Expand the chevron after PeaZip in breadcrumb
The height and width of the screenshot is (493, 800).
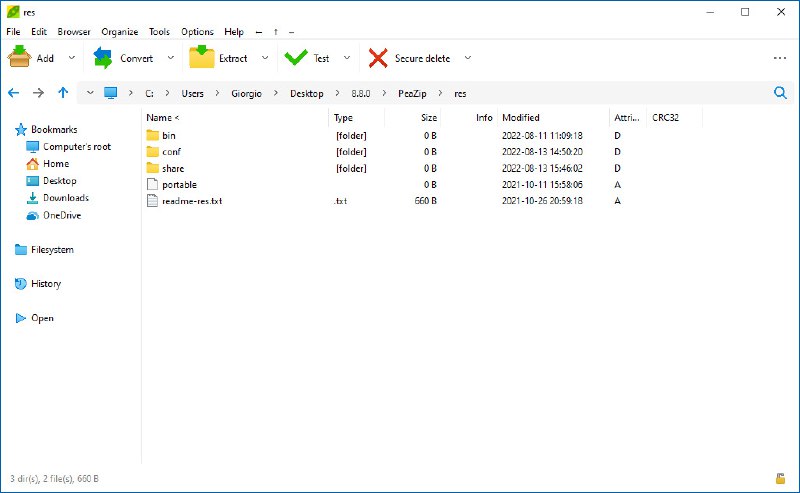click(x=440, y=93)
